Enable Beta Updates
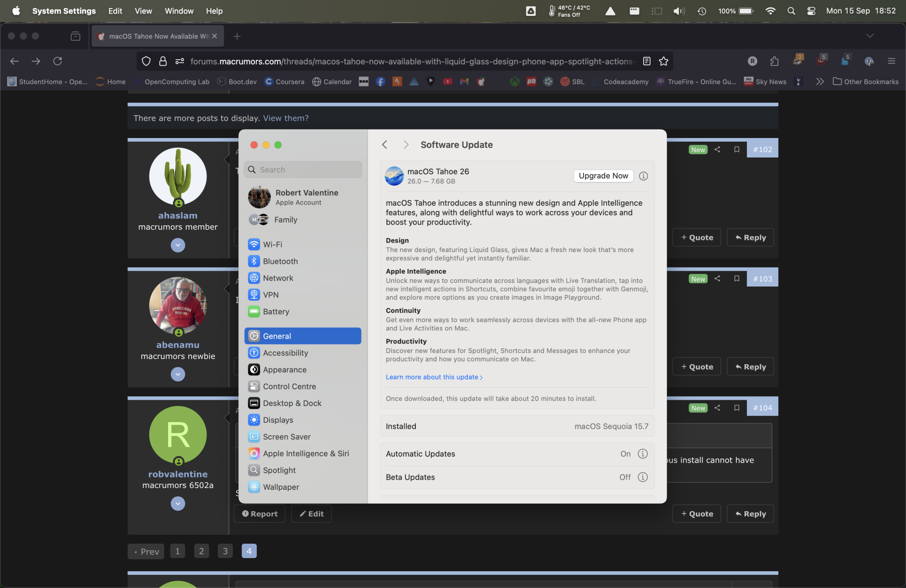The width and height of the screenshot is (906, 588). coord(625,477)
